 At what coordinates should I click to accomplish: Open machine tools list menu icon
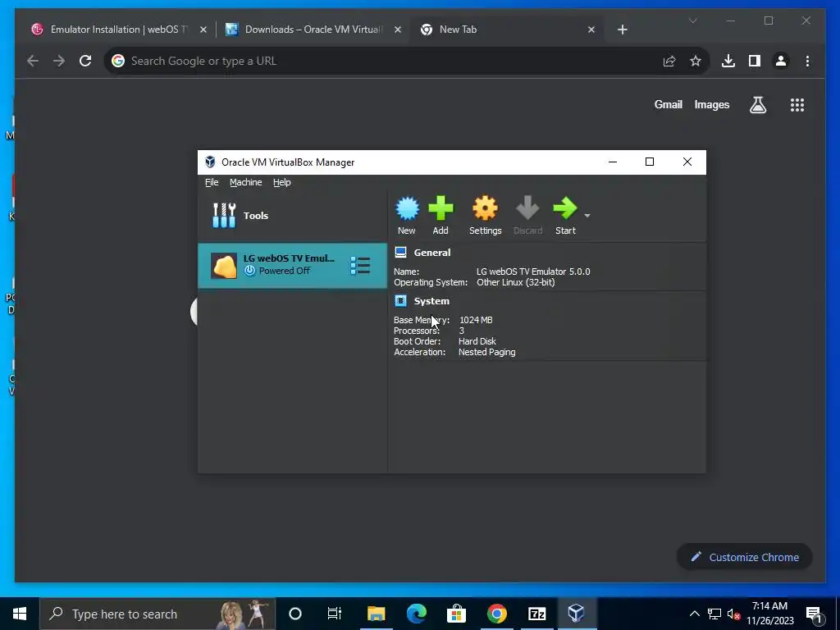coord(360,265)
